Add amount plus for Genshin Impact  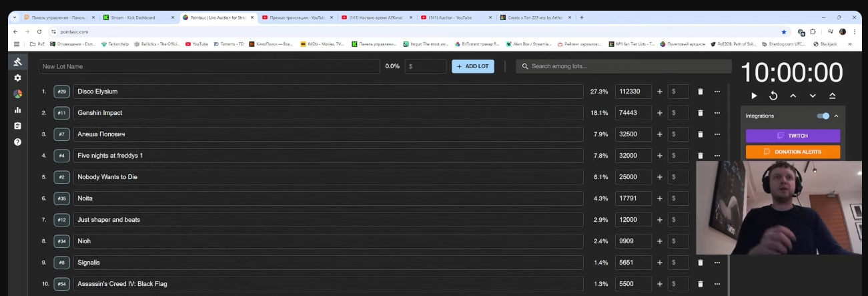point(660,113)
